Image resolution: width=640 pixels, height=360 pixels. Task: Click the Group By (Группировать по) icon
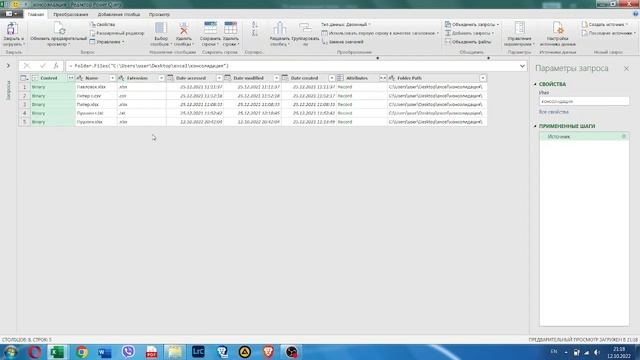point(305,28)
